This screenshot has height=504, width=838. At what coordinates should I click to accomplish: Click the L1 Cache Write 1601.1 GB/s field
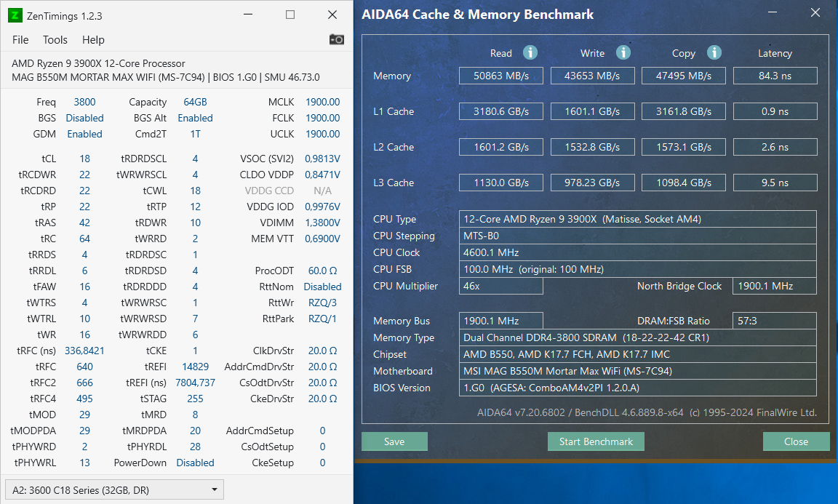592,111
